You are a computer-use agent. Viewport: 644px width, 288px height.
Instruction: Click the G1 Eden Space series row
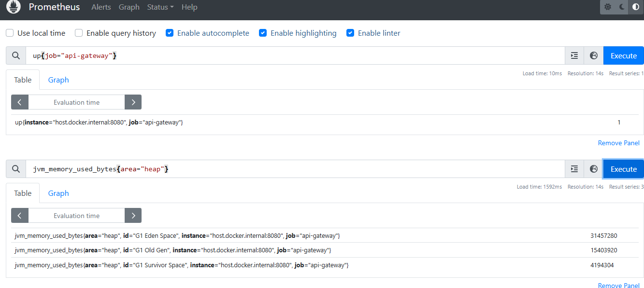[324, 235]
